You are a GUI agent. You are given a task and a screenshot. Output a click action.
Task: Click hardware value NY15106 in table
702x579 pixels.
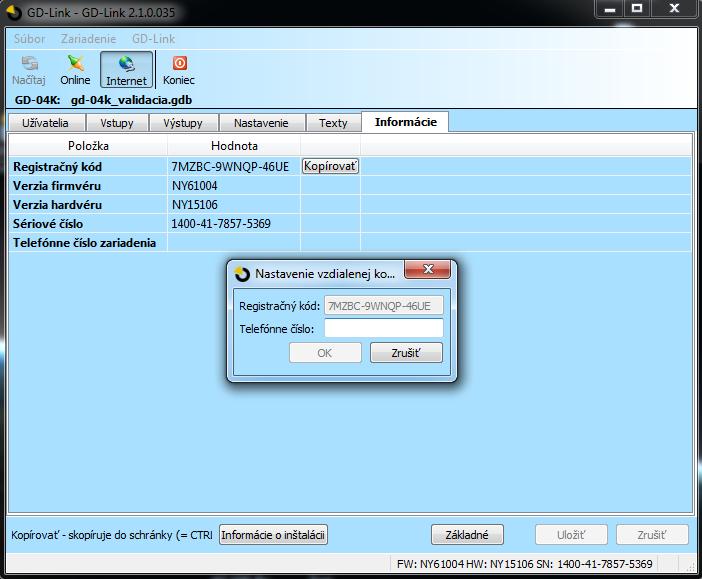[195, 205]
